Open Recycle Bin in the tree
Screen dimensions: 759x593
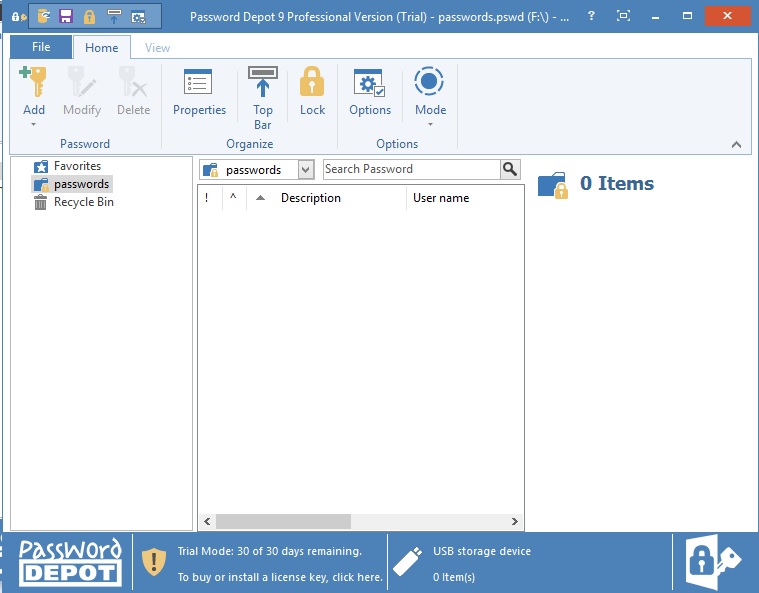click(74, 202)
